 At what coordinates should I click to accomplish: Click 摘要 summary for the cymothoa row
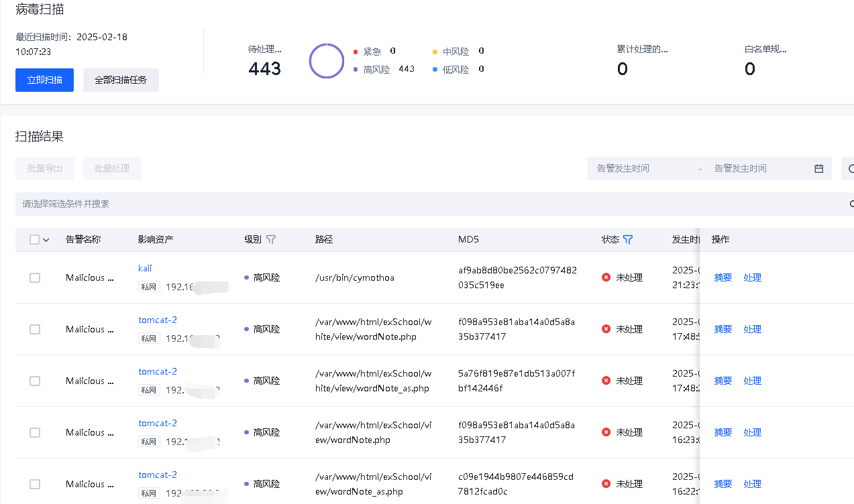coord(723,277)
